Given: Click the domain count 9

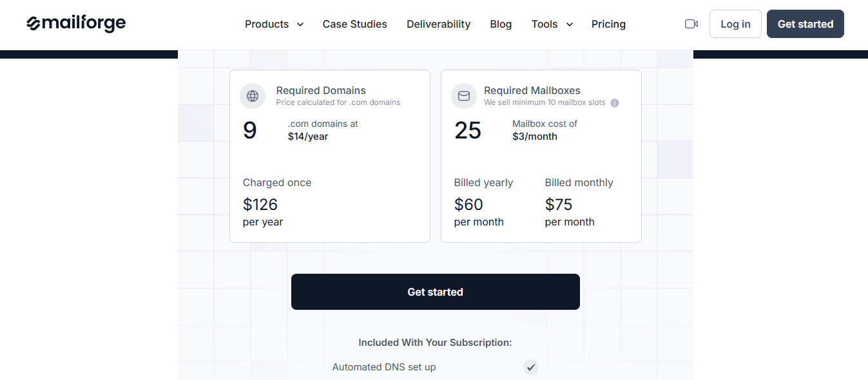Looking at the screenshot, I should click(250, 130).
